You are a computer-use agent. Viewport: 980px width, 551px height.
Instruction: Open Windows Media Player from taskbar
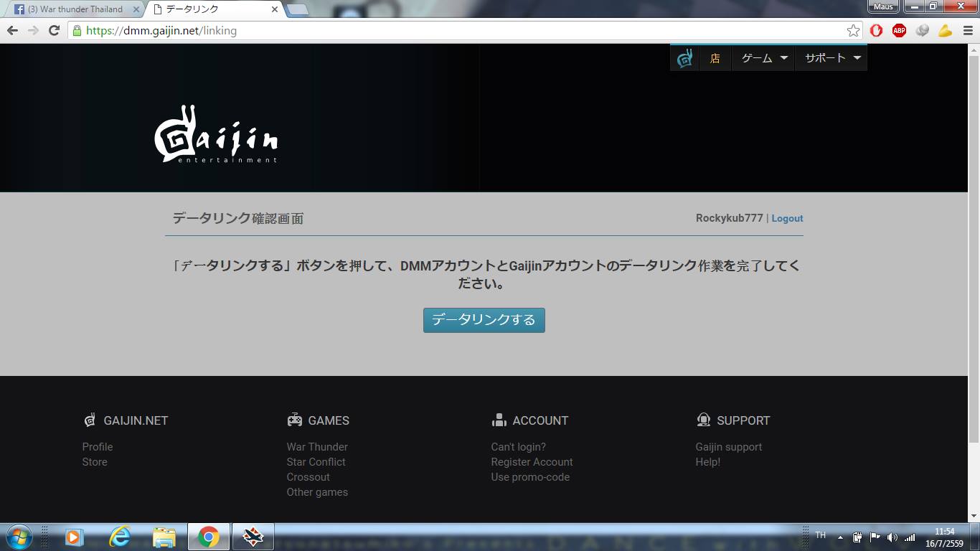pos(73,537)
